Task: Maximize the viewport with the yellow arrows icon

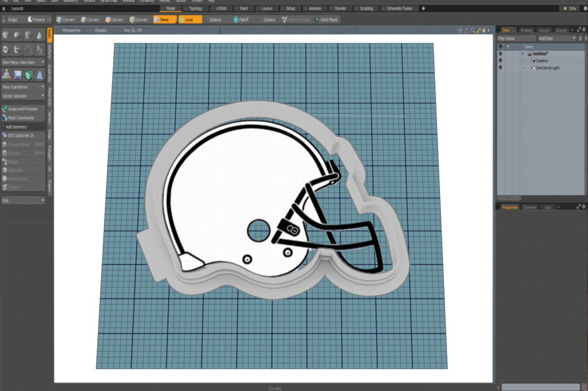Action: [x=479, y=30]
